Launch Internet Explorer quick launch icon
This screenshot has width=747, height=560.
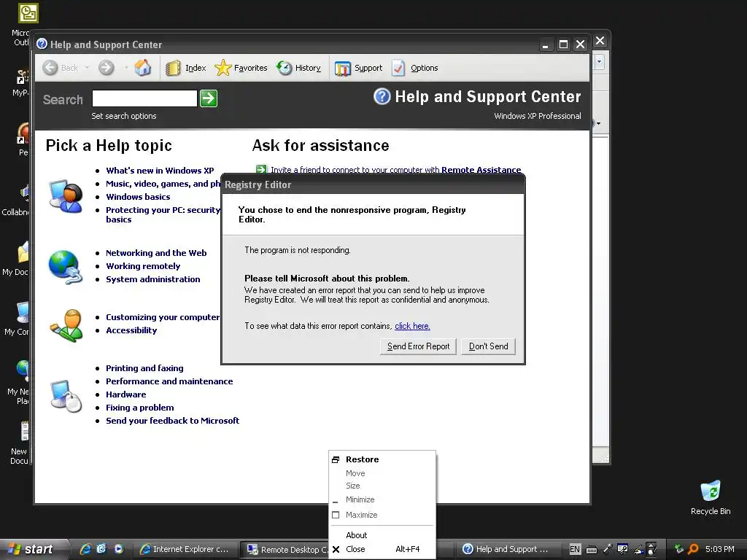click(x=86, y=549)
